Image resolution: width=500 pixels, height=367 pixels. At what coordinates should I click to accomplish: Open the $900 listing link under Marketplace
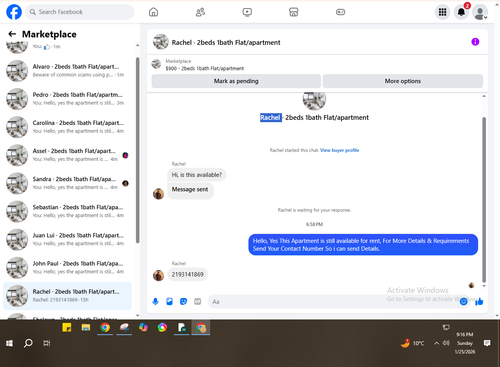tap(205, 68)
